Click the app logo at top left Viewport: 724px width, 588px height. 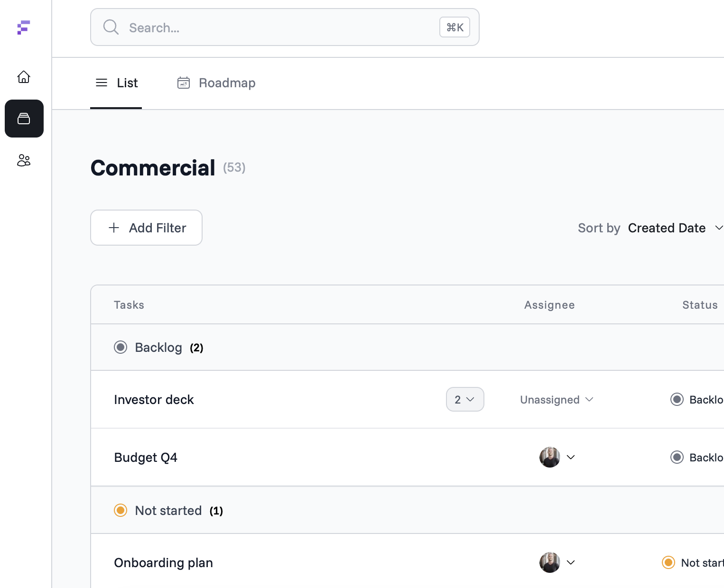(24, 28)
